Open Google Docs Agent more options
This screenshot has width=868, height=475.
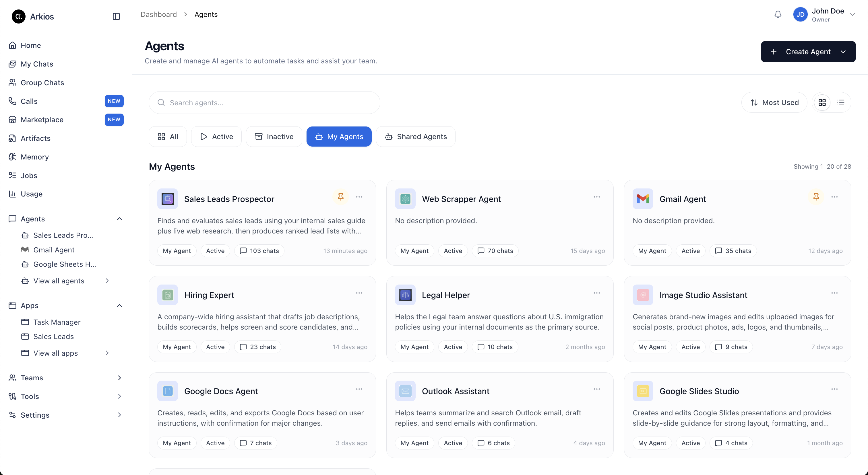click(359, 389)
